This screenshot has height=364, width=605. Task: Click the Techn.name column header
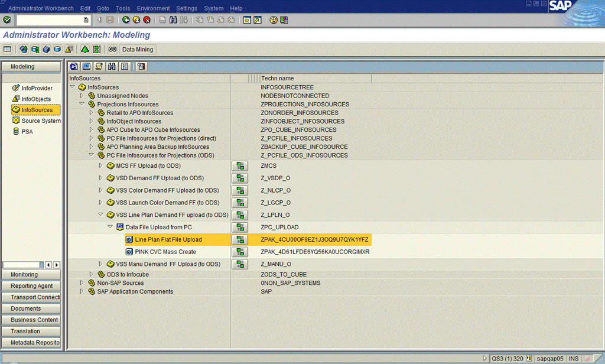point(315,79)
